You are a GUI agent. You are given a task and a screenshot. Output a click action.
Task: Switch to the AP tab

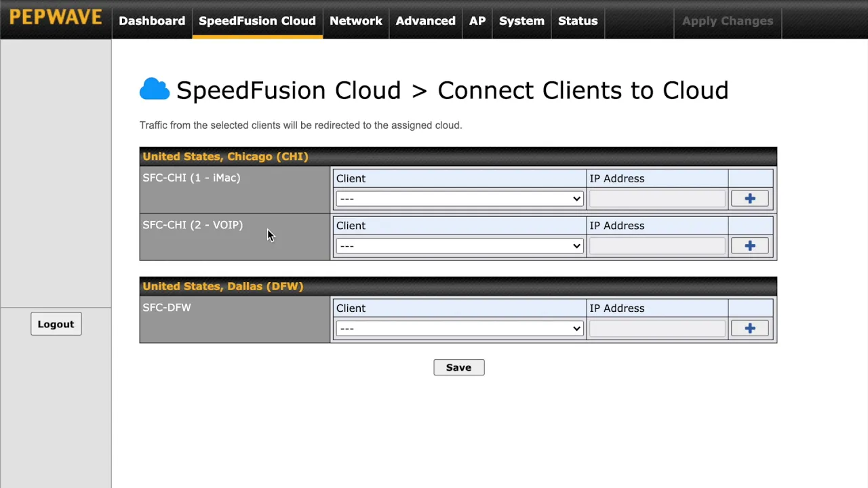click(x=477, y=20)
